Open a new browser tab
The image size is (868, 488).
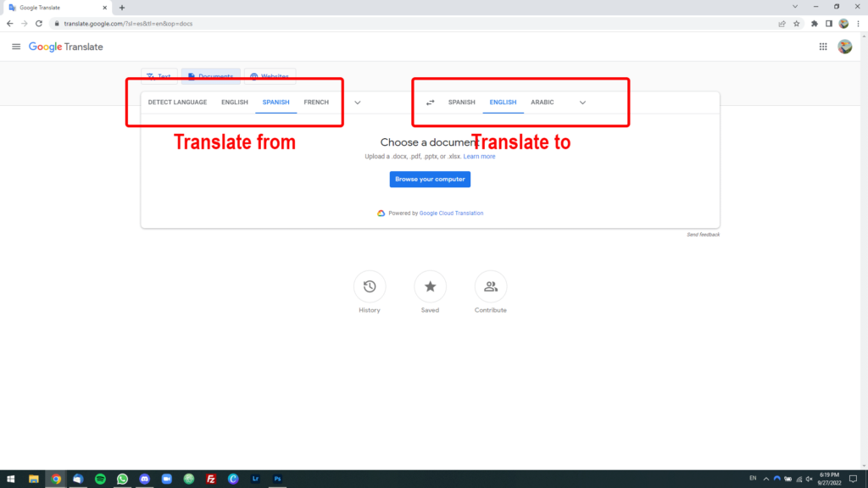tap(122, 8)
